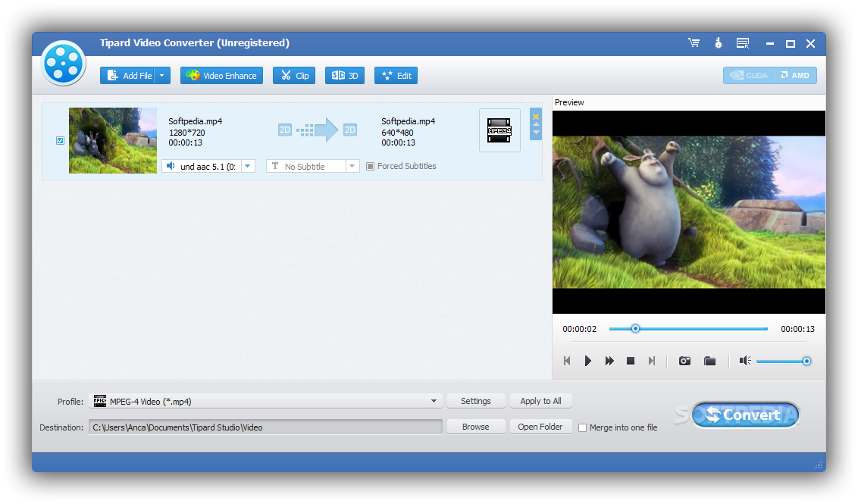Click the preview playback seek slider

(x=688, y=329)
